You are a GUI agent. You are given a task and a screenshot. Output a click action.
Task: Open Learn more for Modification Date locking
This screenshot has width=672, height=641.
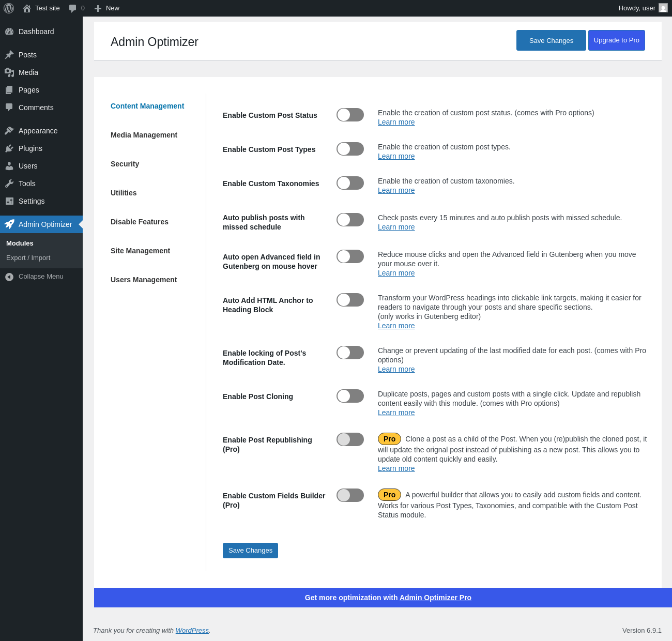point(396,369)
